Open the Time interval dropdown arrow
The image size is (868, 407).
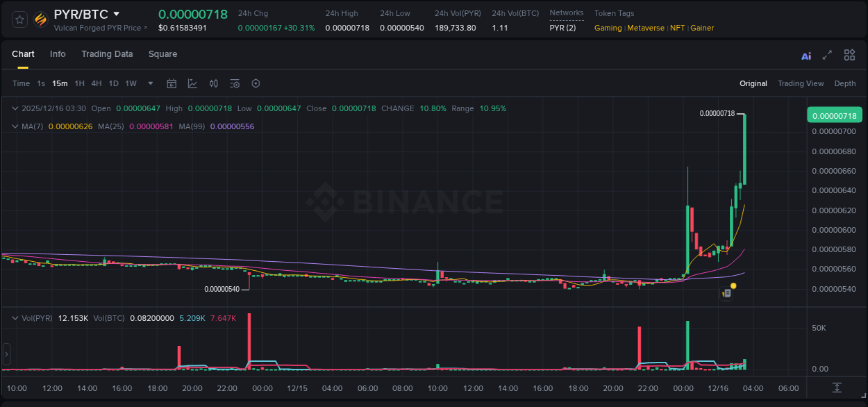click(150, 83)
